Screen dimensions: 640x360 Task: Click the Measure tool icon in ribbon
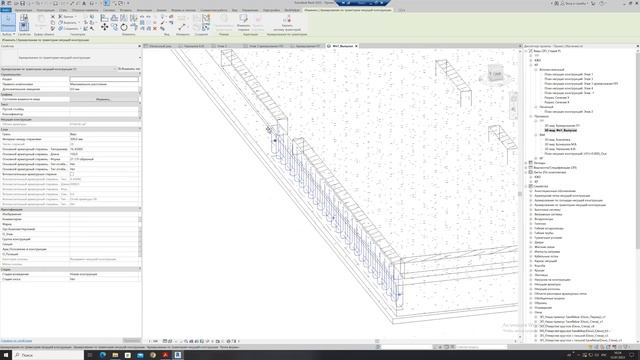182,27
